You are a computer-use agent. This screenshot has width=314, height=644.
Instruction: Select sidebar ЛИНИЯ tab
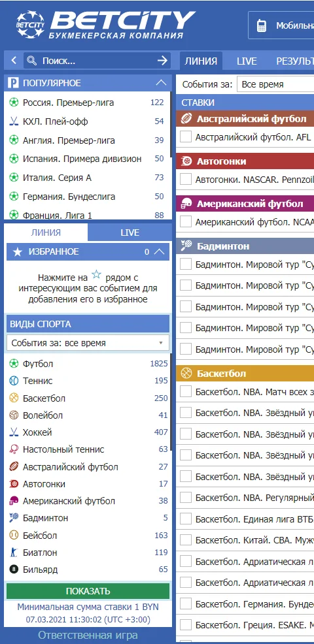46,233
